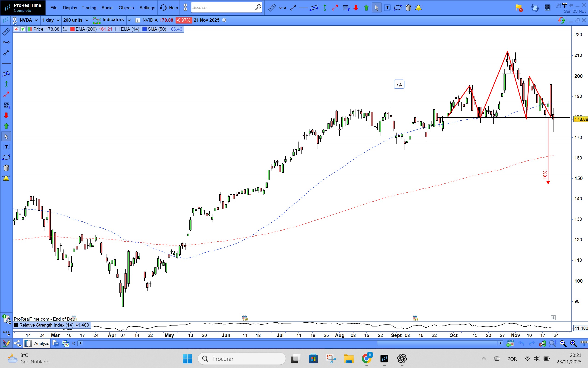Click the zoom out magnifier icon

(563, 343)
